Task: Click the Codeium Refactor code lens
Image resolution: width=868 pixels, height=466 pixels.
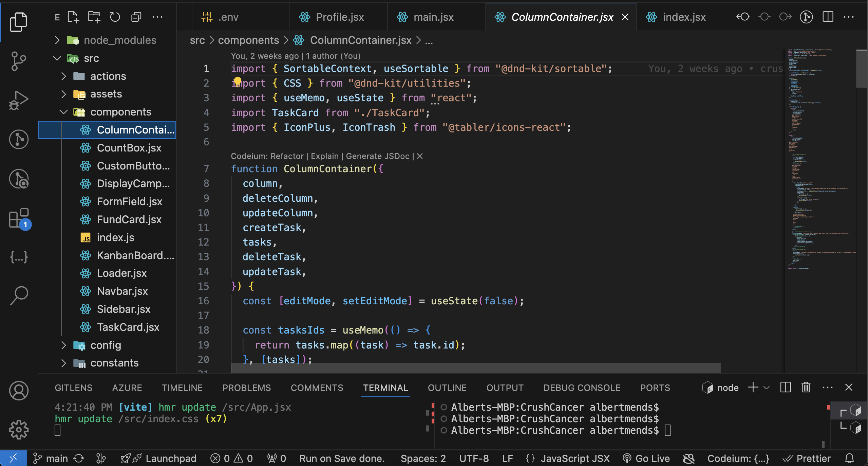Action: tap(287, 156)
